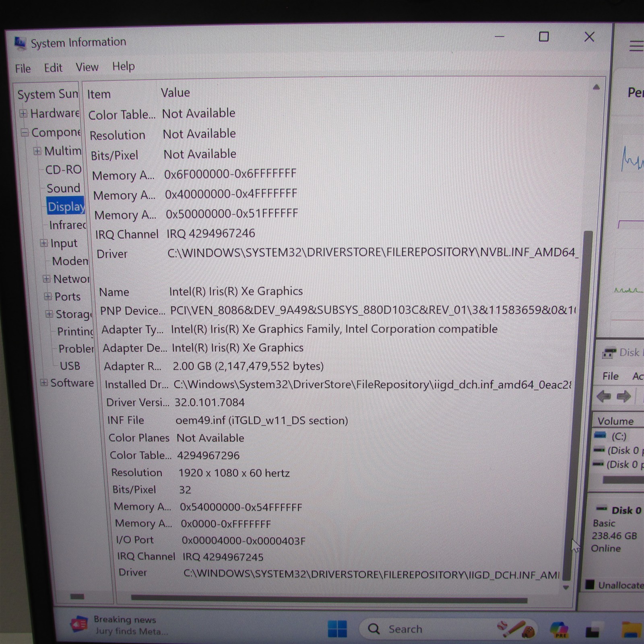Open File Explorer from the taskbar
Image resolution: width=644 pixels, height=644 pixels.
click(632, 630)
